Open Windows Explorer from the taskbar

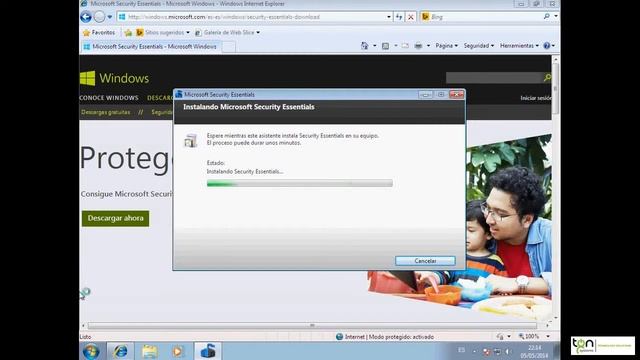(149, 351)
